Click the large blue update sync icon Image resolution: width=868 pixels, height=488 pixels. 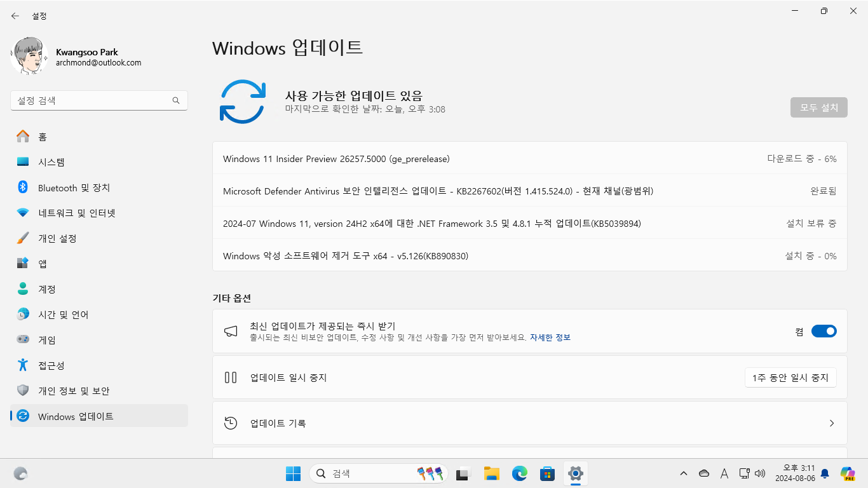click(x=242, y=101)
